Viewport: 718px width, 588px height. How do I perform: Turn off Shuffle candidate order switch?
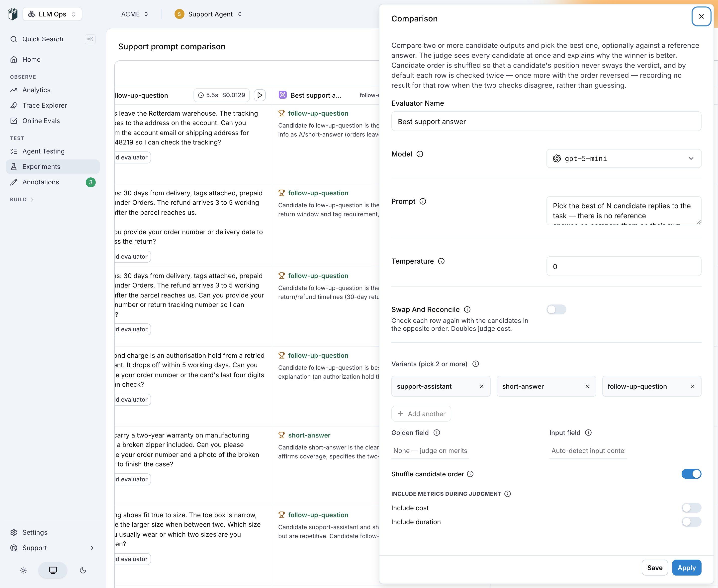pos(691,474)
